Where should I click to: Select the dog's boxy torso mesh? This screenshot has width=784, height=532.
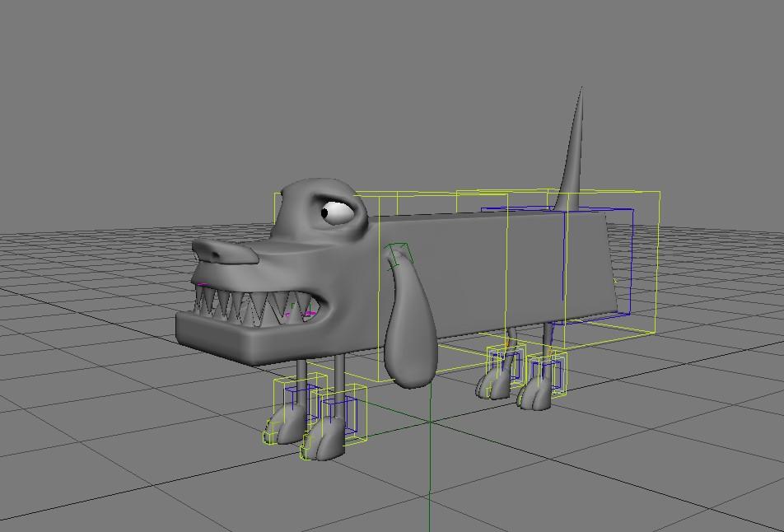coord(491,278)
